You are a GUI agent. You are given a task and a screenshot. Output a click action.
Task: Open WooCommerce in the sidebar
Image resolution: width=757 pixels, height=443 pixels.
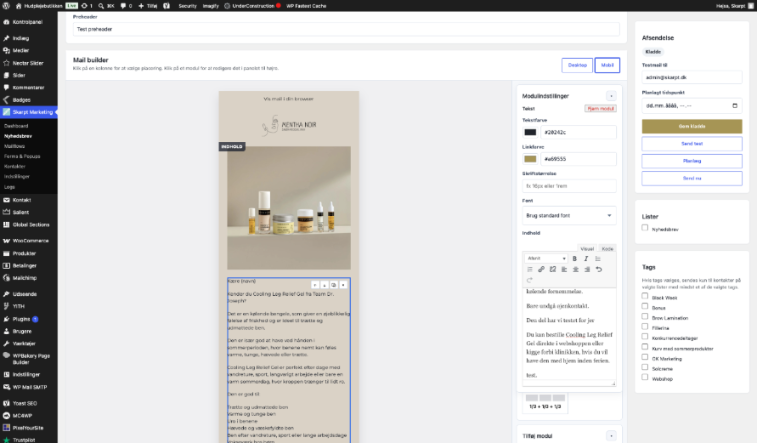[29, 241]
